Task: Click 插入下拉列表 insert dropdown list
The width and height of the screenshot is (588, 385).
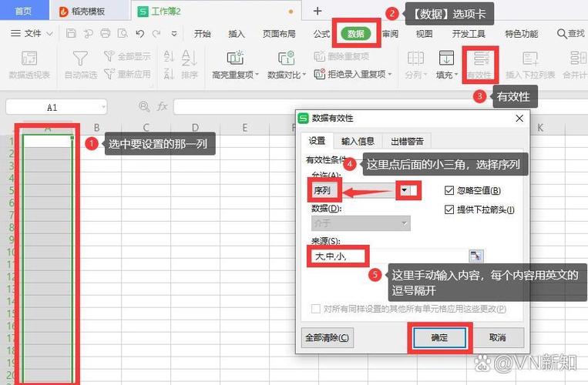Action: [530, 65]
